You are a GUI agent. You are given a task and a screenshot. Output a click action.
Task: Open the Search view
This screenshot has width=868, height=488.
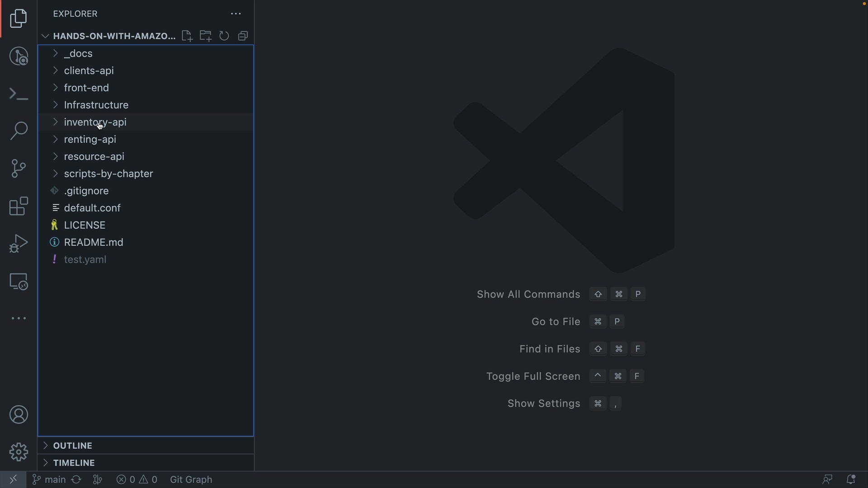coord(19,131)
